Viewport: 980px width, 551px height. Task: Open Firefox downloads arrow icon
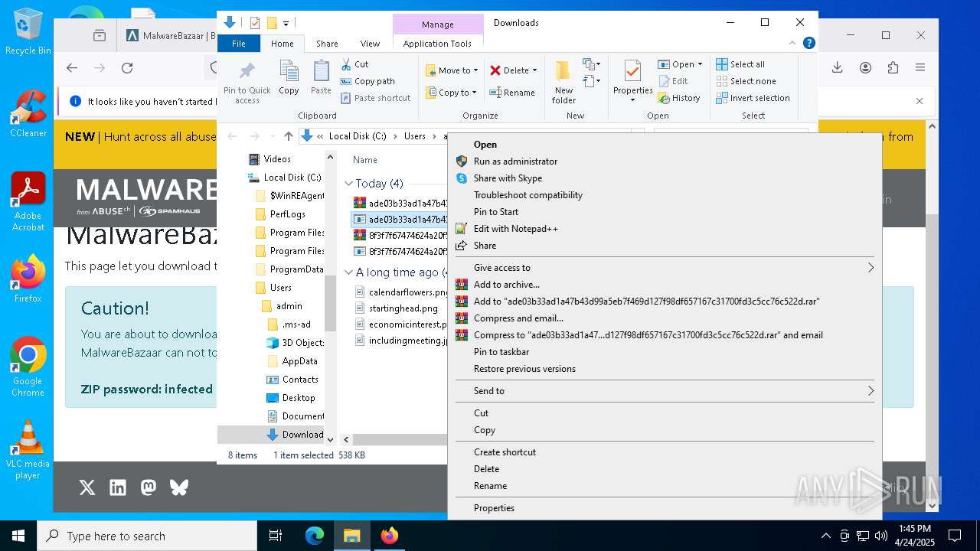tap(837, 68)
